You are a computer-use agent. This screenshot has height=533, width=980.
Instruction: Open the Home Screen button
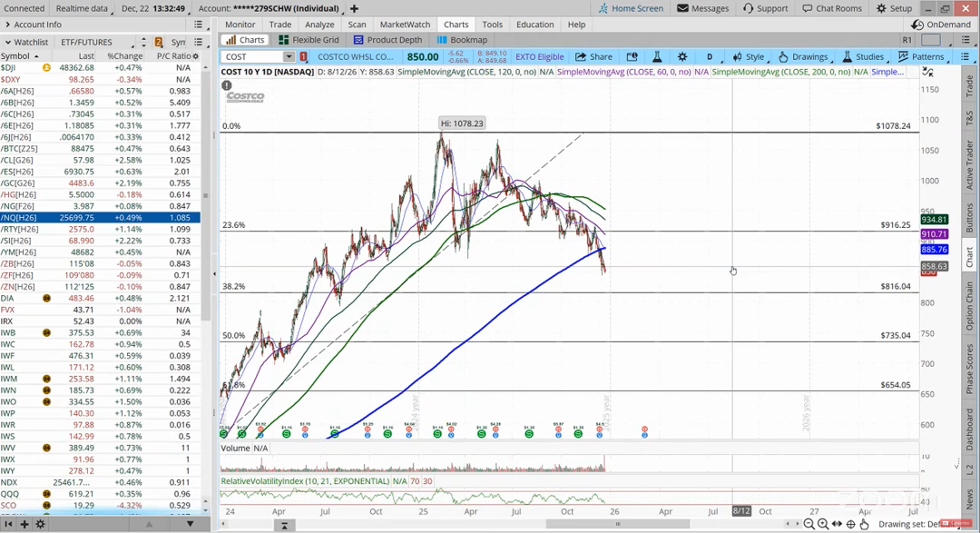[631, 8]
